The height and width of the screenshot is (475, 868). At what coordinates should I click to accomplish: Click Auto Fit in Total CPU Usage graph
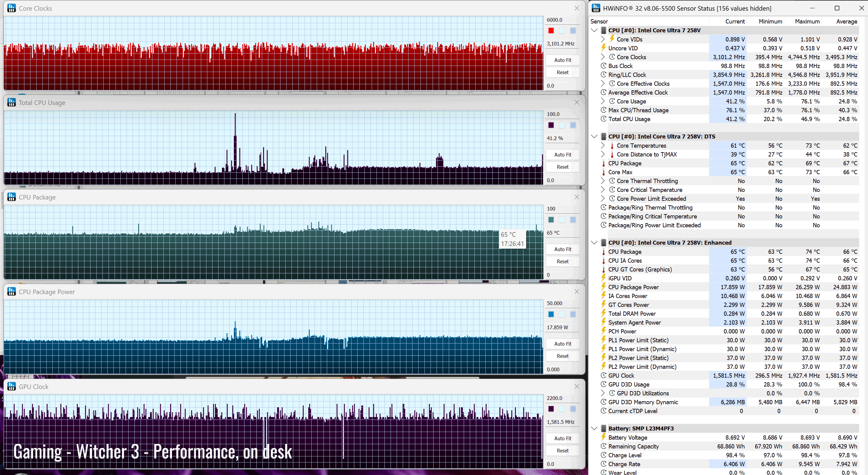pyautogui.click(x=563, y=154)
